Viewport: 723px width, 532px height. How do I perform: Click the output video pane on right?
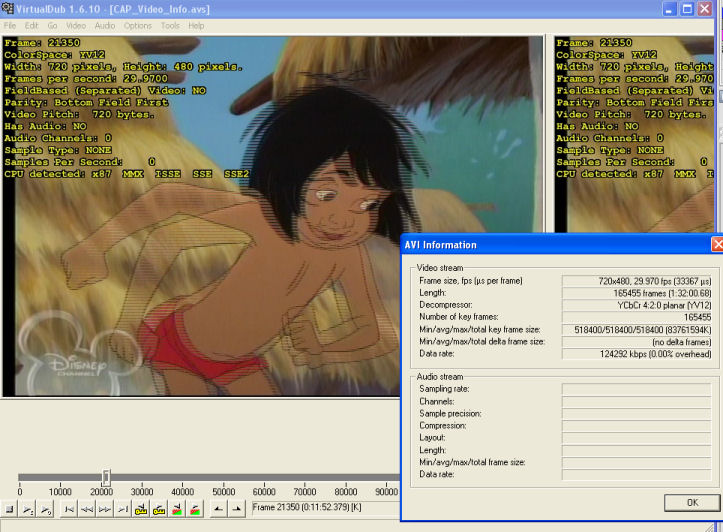634,135
